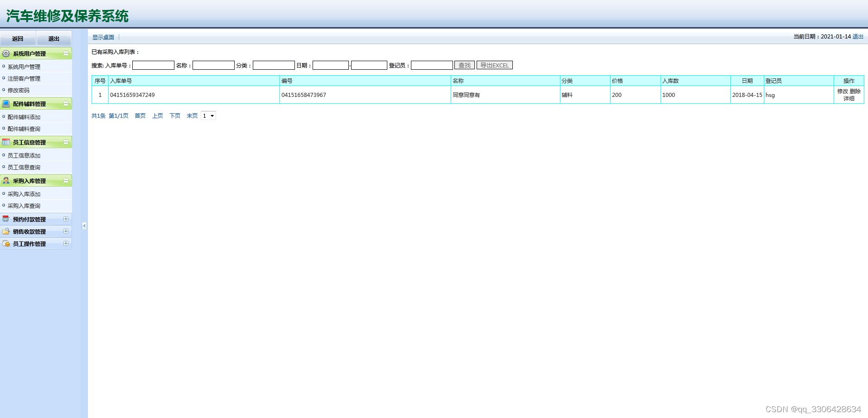The width and height of the screenshot is (868, 418).
Task: Open 注册客户管理 menu item
Action: 24,78
